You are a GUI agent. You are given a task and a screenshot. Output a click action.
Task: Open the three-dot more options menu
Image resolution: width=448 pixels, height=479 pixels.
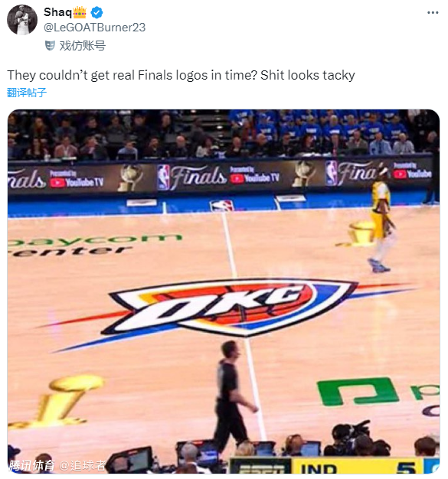tap(433, 12)
